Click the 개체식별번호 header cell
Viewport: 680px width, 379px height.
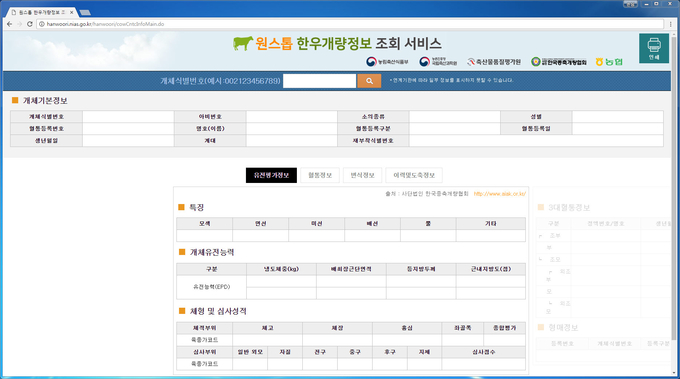tap(46, 117)
